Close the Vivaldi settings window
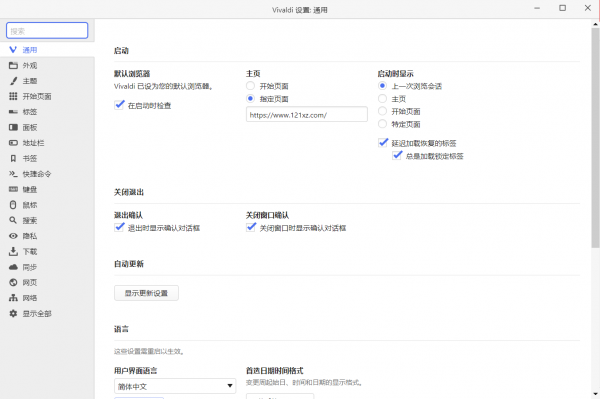The width and height of the screenshot is (600, 399). tap(588, 8)
